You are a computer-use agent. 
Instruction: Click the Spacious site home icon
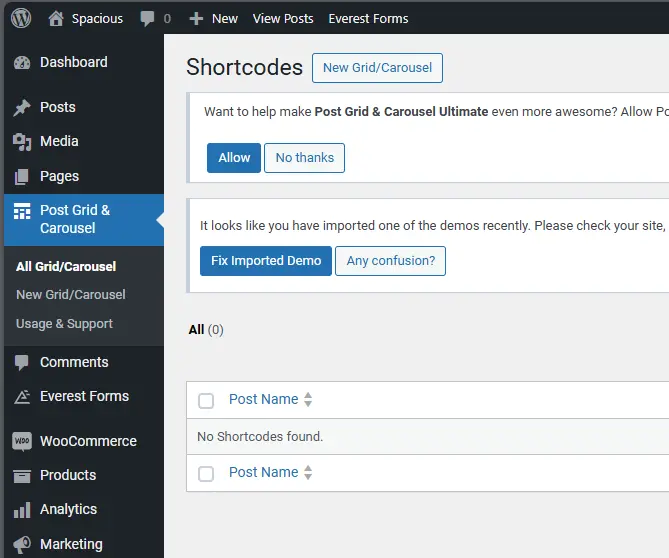pos(56,18)
